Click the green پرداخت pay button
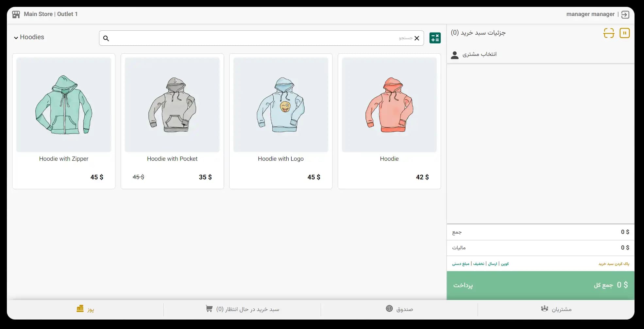Screen dimensions: 644x329 click(540, 285)
